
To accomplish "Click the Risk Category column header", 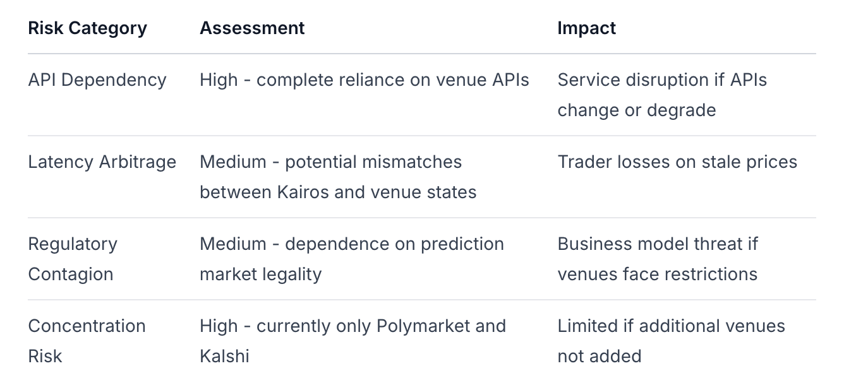I will click(x=87, y=28).
